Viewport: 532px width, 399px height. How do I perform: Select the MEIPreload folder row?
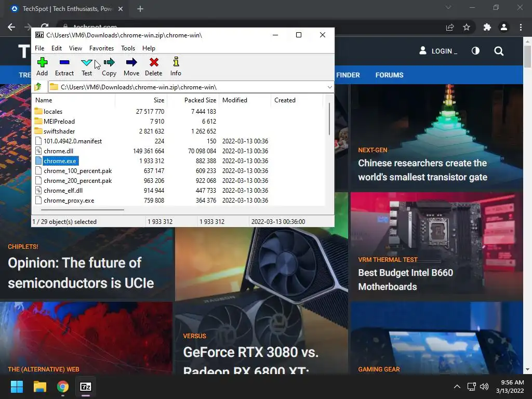[59, 121]
